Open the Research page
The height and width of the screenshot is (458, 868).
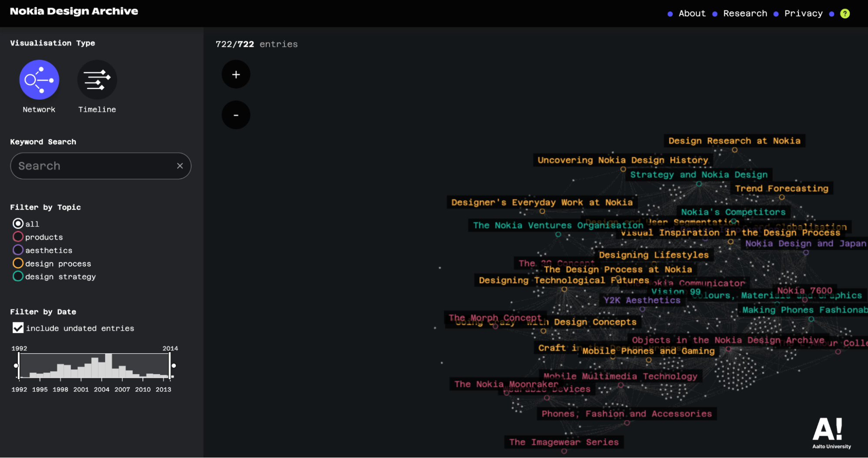(745, 13)
